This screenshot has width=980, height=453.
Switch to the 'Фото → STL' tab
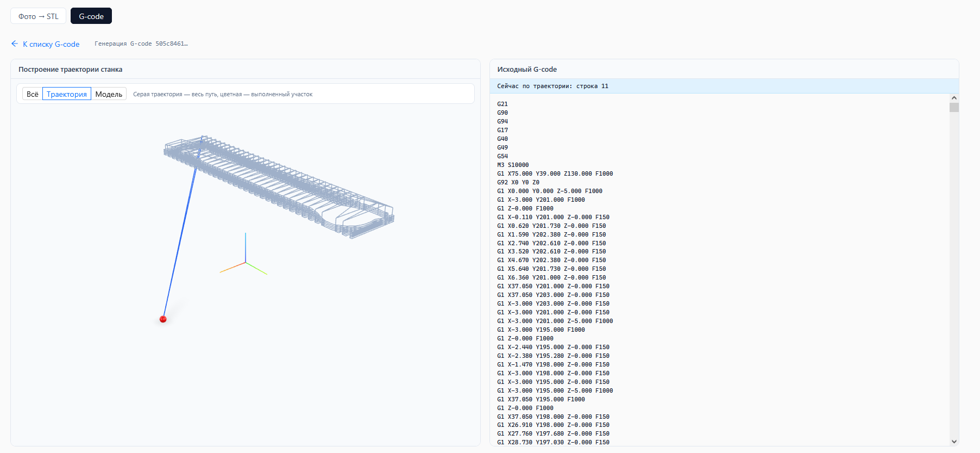click(x=39, y=16)
